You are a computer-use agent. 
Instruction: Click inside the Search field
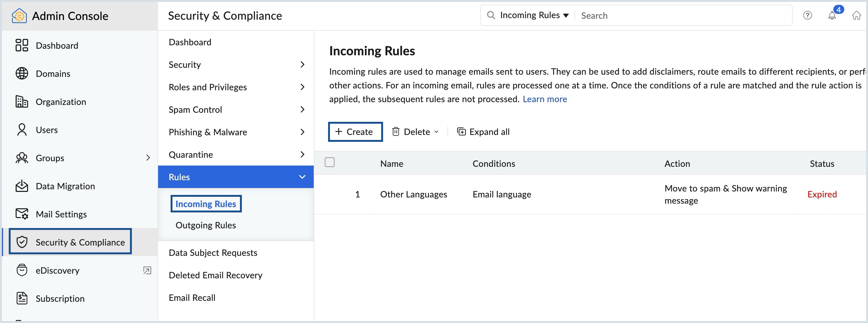point(640,15)
